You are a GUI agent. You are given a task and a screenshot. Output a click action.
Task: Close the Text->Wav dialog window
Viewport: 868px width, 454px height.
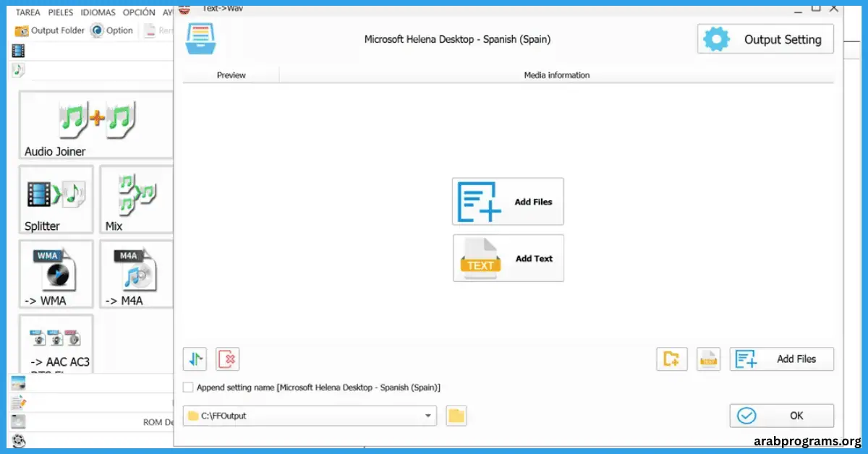(x=834, y=7)
